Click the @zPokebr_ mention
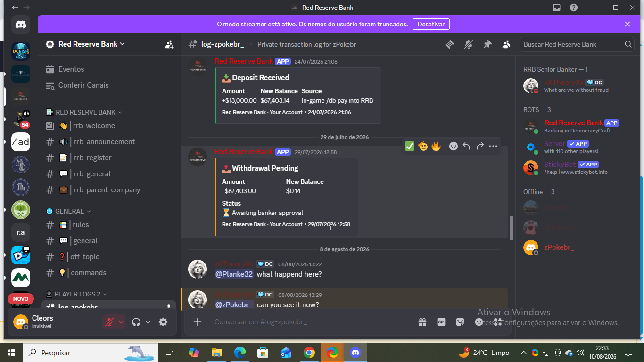644x362 pixels. [x=234, y=305]
